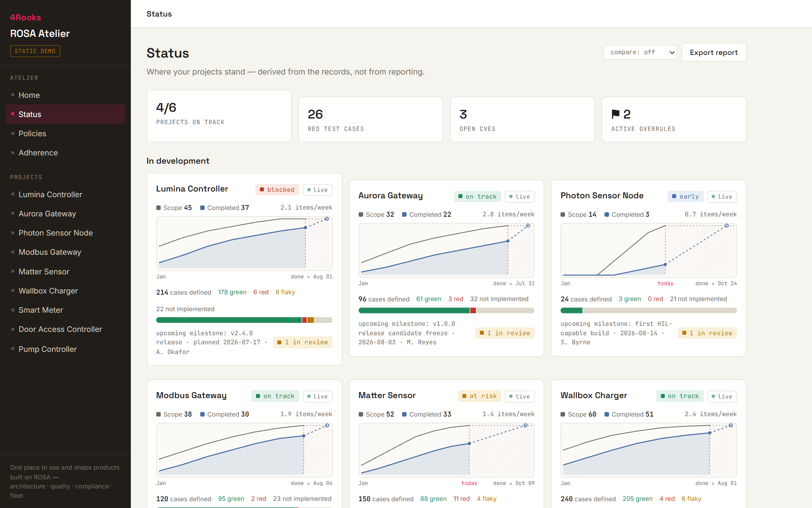Open Aurora Gateway project in sidebar
The image size is (812, 508).
65,213
